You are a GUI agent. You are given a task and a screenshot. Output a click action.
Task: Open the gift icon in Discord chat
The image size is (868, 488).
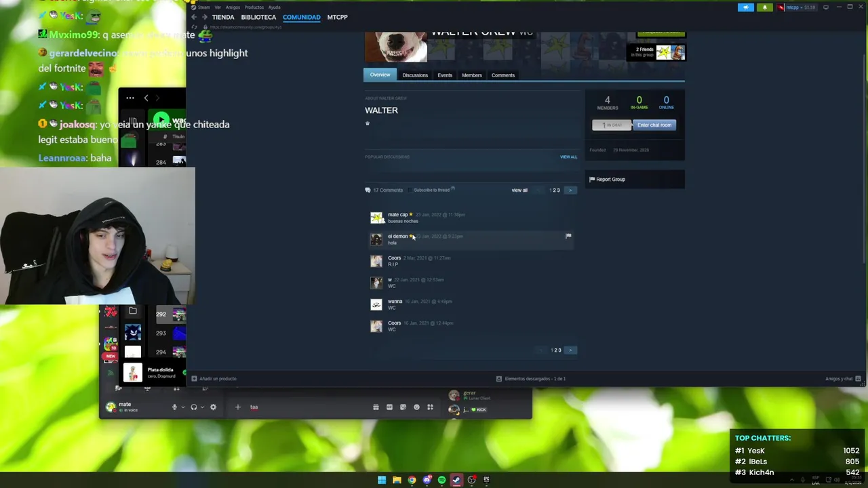(376, 407)
